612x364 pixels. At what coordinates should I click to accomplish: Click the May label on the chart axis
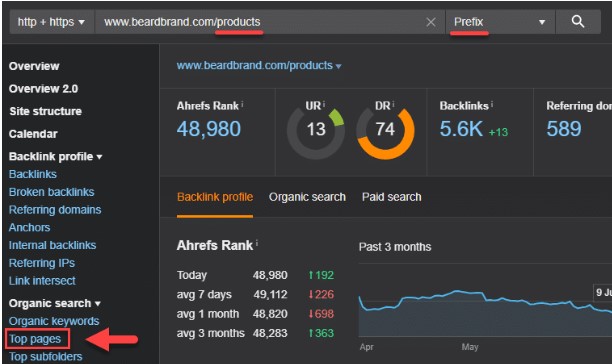pyautogui.click(x=470, y=347)
